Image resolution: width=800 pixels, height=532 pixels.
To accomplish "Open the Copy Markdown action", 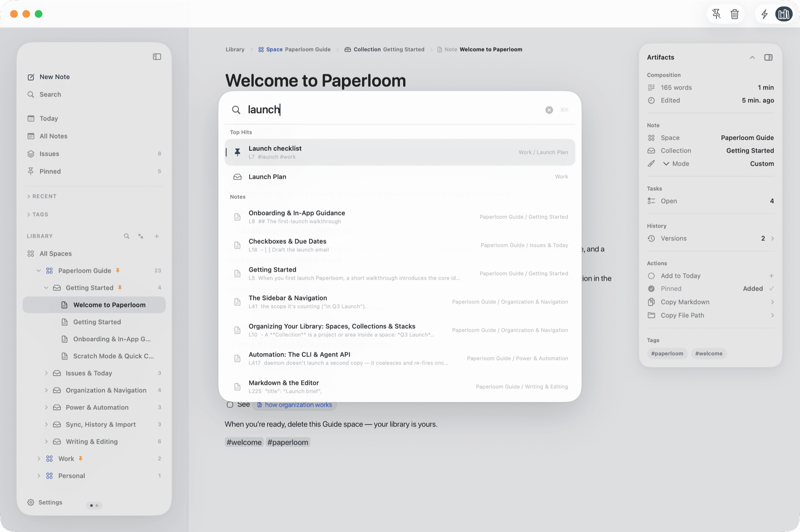I will pyautogui.click(x=710, y=302).
